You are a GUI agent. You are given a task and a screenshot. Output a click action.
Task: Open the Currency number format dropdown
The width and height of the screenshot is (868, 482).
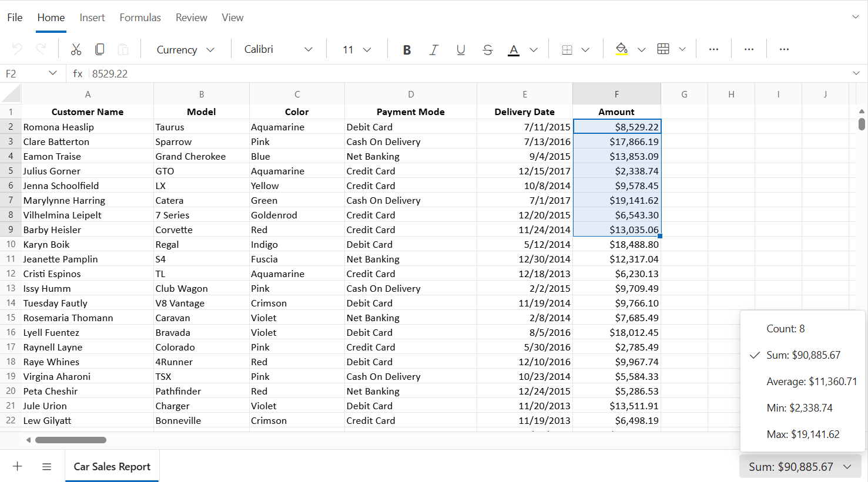point(185,50)
